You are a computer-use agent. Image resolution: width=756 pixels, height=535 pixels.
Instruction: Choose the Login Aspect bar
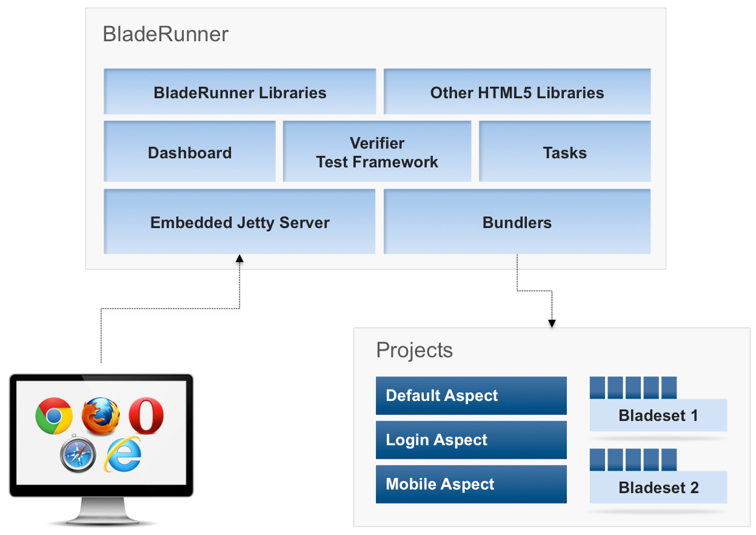(471, 440)
